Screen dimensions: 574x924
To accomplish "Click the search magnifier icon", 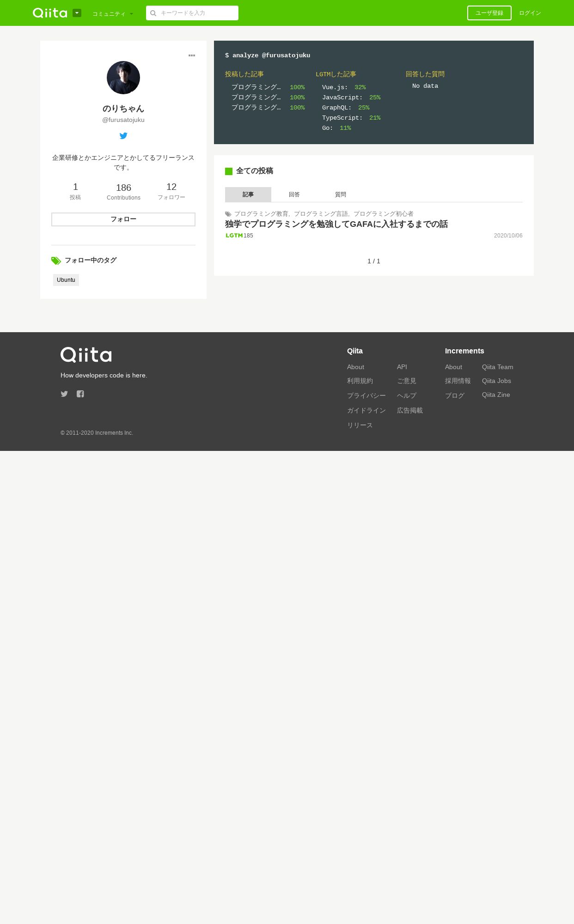I will (153, 13).
